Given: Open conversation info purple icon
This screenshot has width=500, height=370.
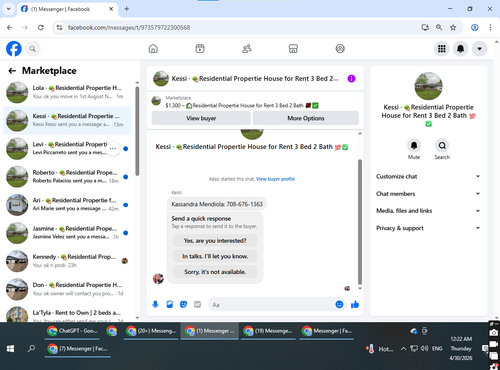Looking at the screenshot, I should coord(351,79).
